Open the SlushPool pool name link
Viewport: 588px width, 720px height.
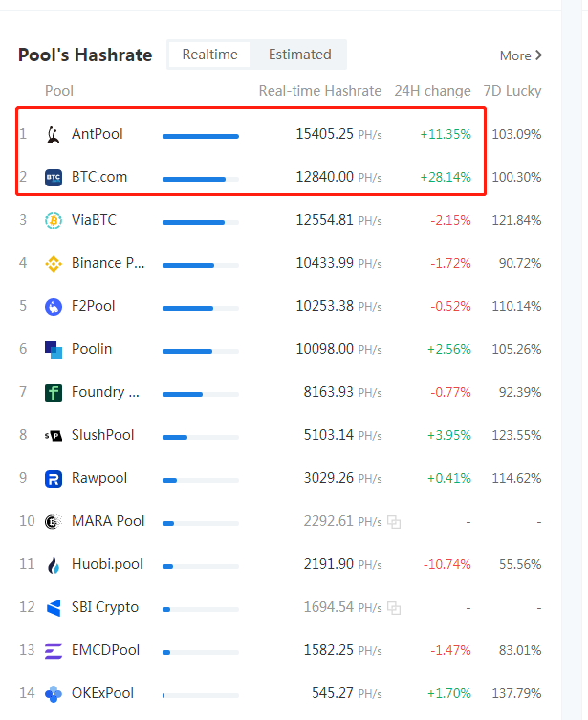coord(103,435)
